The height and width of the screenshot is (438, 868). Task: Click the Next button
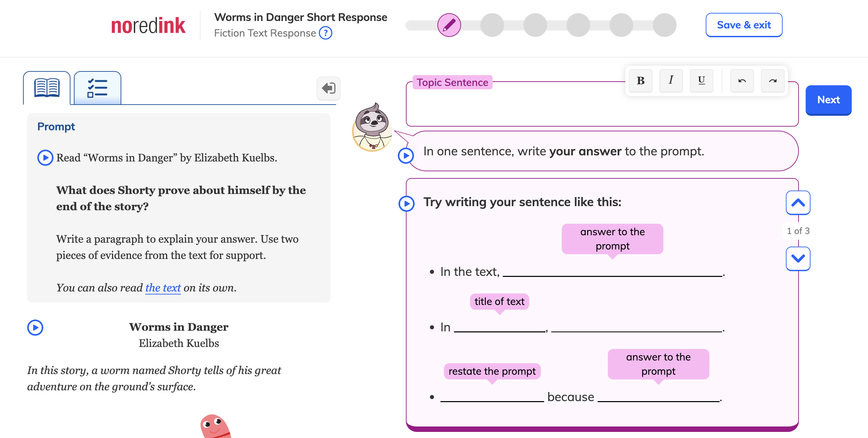coord(828,100)
